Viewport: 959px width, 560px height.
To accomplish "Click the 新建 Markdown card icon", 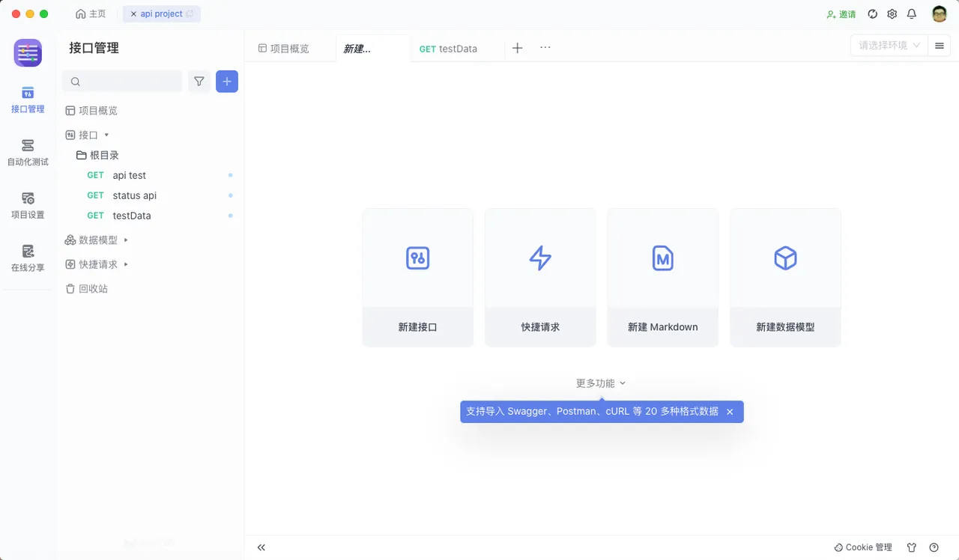I will [663, 258].
